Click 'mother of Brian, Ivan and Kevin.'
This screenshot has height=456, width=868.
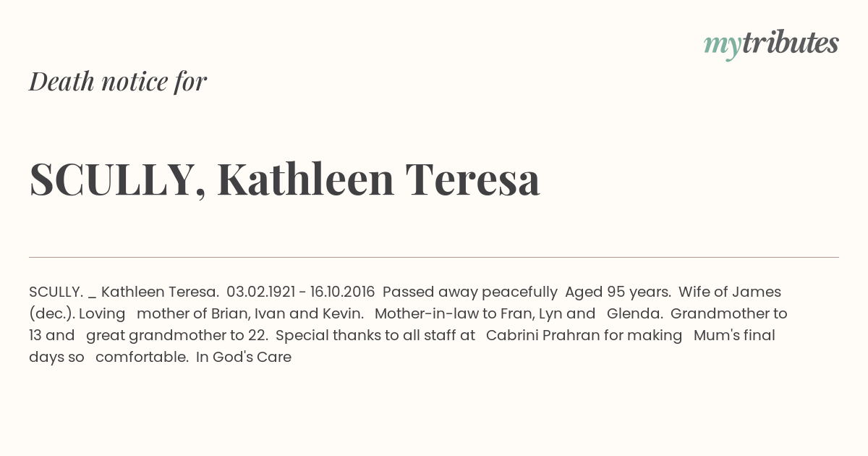click(250, 313)
